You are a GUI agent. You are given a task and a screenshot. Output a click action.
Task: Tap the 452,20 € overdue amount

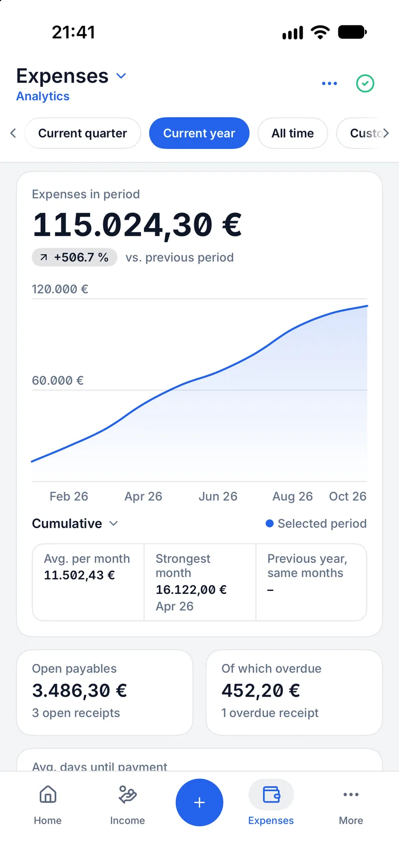coord(261,690)
